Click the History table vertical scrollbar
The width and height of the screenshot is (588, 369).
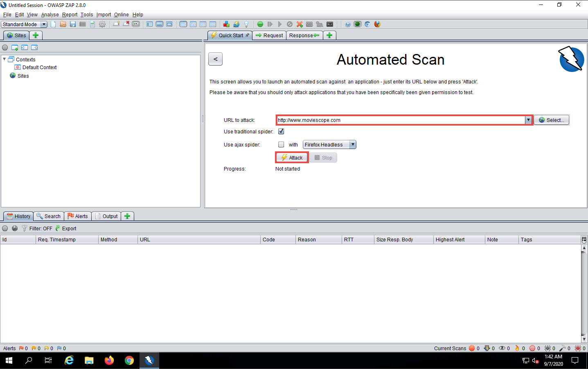(584, 293)
